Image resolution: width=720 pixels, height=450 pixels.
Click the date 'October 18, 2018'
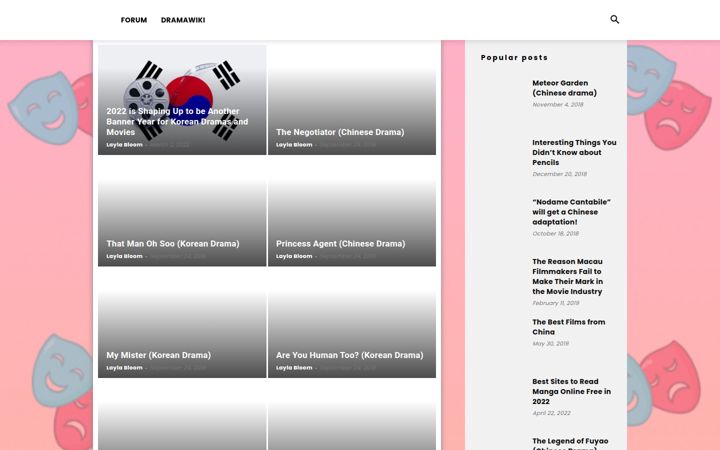(x=555, y=234)
